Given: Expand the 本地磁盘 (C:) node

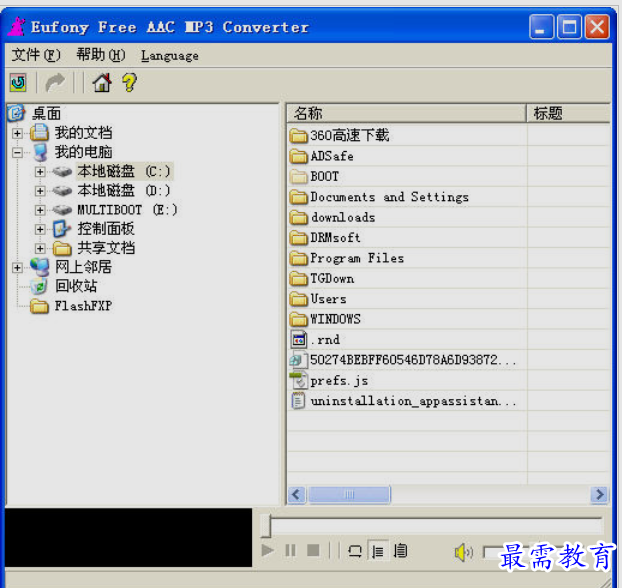Looking at the screenshot, I should click(40, 172).
